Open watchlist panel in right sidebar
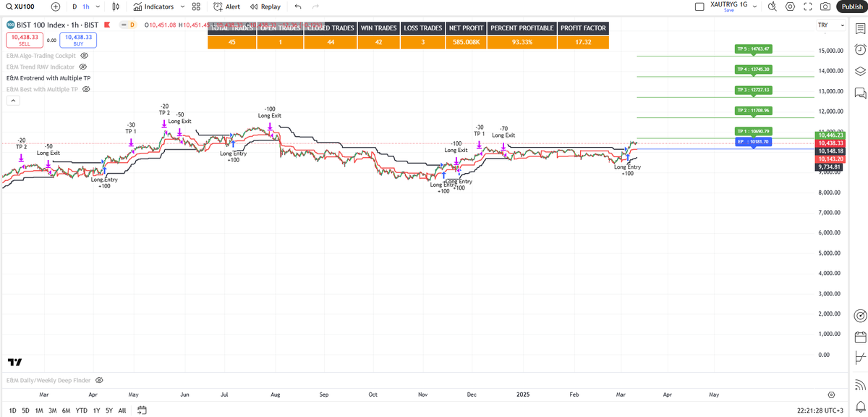 [x=860, y=28]
